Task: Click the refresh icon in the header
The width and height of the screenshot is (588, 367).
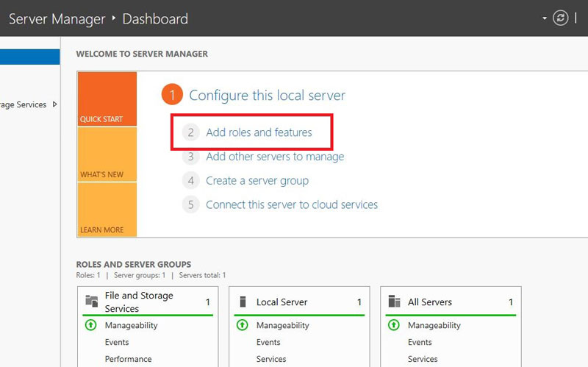Action: (560, 18)
